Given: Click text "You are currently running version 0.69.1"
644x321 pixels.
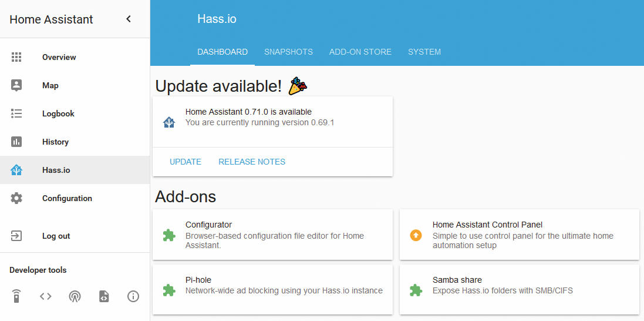Looking at the screenshot, I should (x=259, y=122).
